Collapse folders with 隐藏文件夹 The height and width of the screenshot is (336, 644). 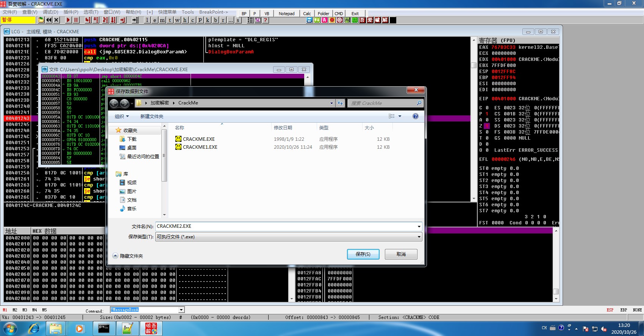(x=128, y=256)
